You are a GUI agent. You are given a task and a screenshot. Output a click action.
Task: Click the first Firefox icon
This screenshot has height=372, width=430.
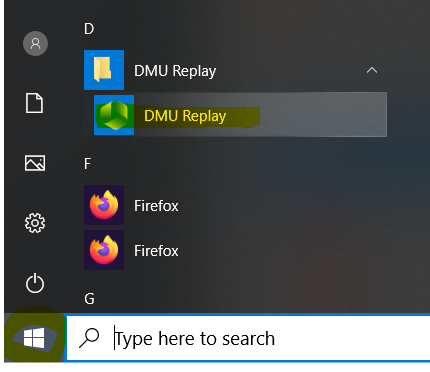tap(104, 205)
